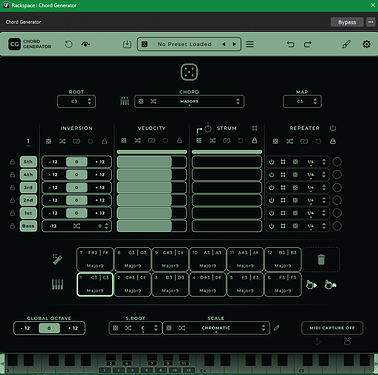Click the circle indicator on Bass repeater row
The image size is (378, 375).
coord(337,226)
